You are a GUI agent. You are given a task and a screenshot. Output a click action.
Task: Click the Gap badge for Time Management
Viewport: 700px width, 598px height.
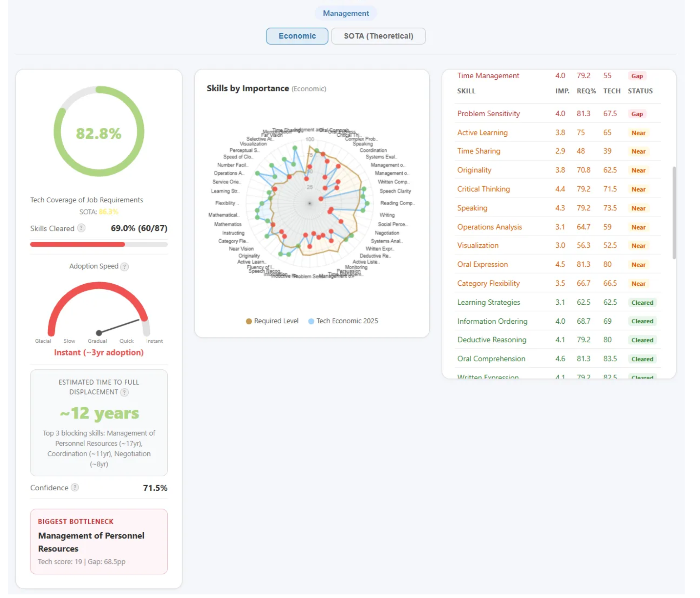pyautogui.click(x=637, y=76)
